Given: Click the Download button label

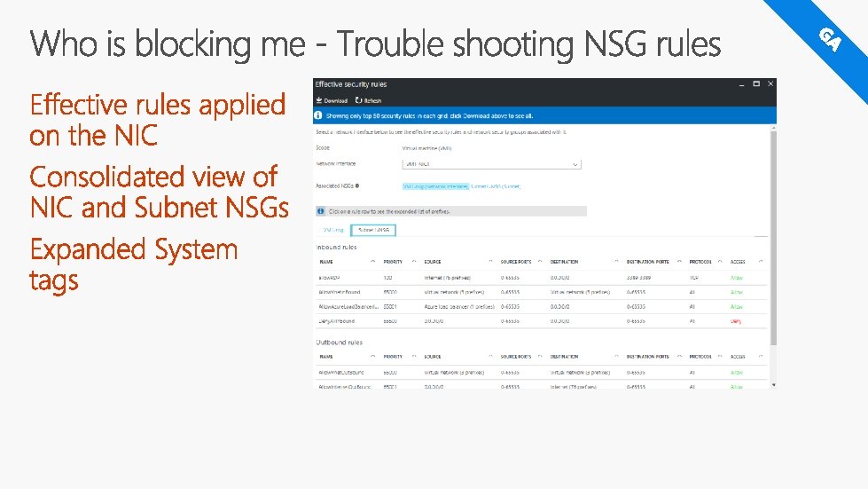Looking at the screenshot, I should (x=335, y=101).
